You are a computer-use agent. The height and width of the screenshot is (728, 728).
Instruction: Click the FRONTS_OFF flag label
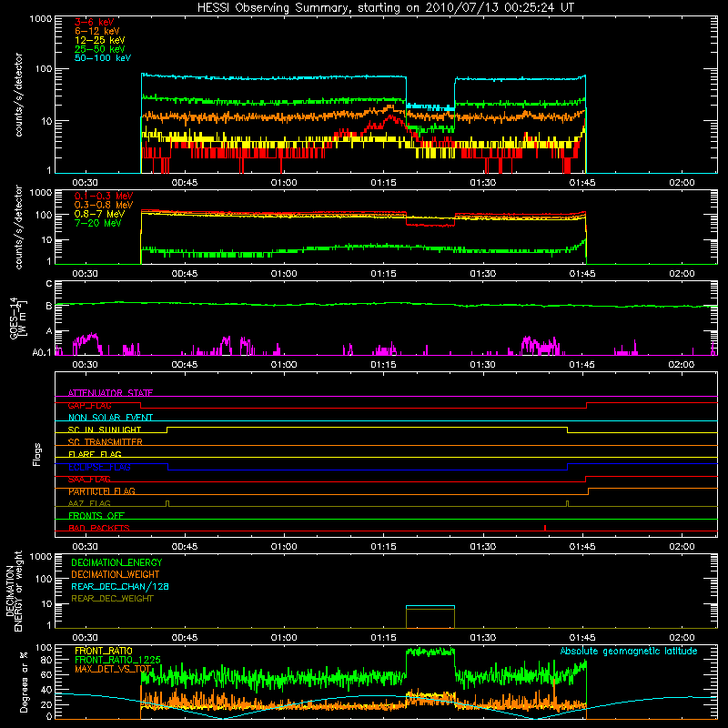[x=96, y=515]
